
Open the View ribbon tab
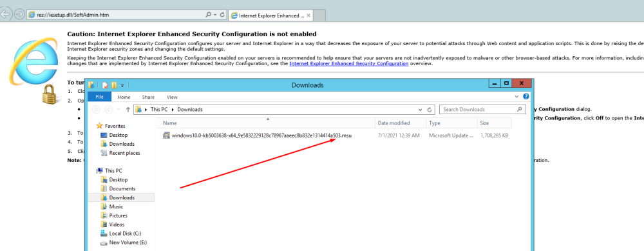click(x=172, y=97)
